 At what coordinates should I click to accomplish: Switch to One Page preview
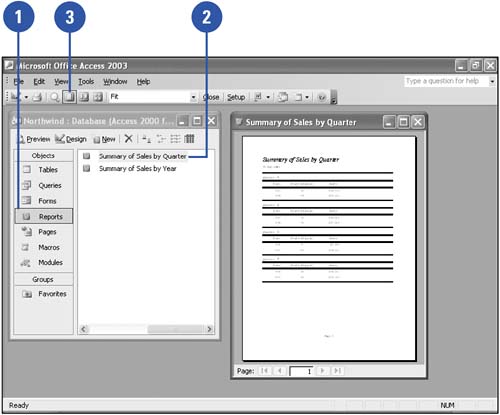pyautogui.click(x=69, y=97)
